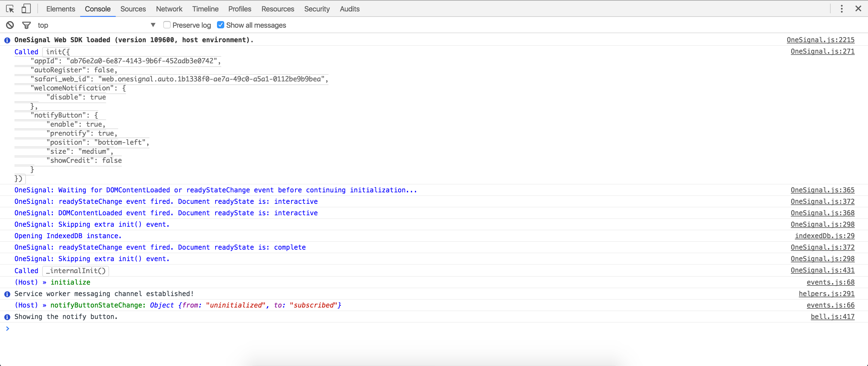
Task: Click the info icon beside Showing the notify button
Action: [7, 317]
